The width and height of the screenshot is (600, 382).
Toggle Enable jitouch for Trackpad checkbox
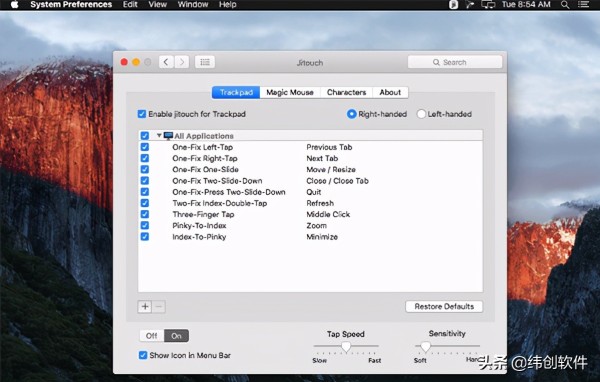tap(142, 114)
